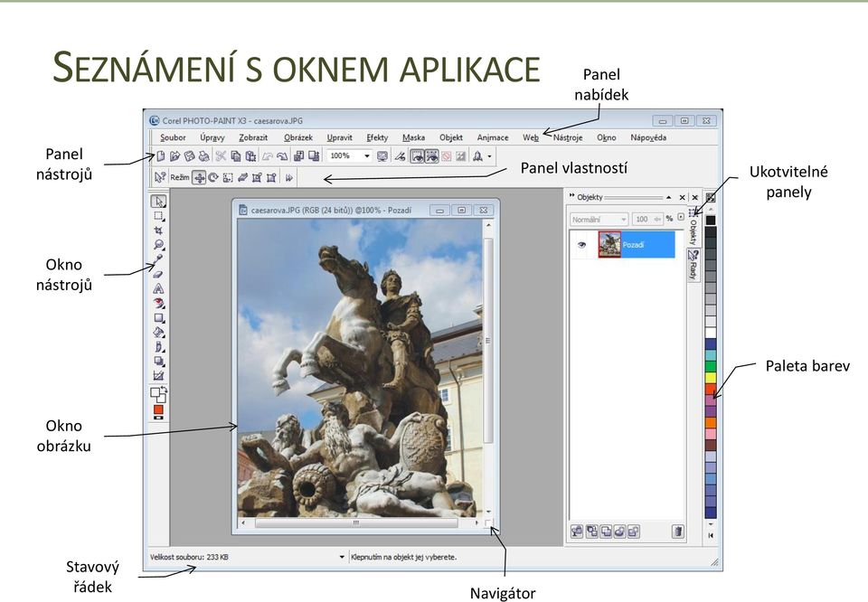Open the Zobrazit menu
Image resolution: width=868 pixels, height=602 pixels.
click(253, 137)
